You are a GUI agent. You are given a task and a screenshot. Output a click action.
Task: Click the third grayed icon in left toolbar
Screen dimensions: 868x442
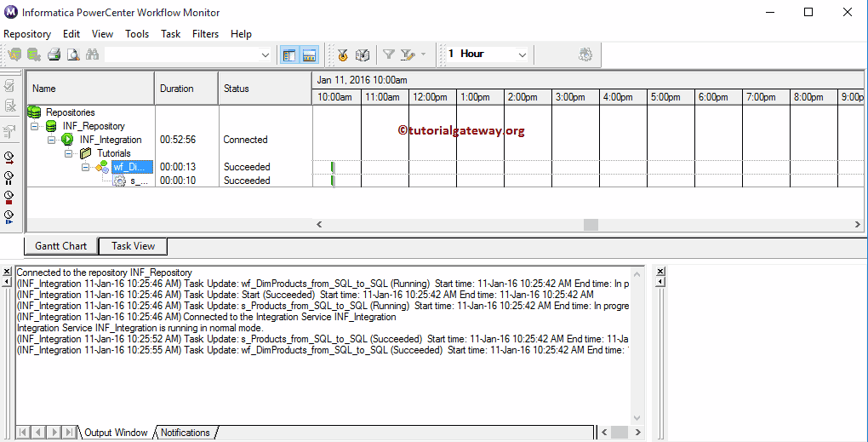[x=9, y=131]
